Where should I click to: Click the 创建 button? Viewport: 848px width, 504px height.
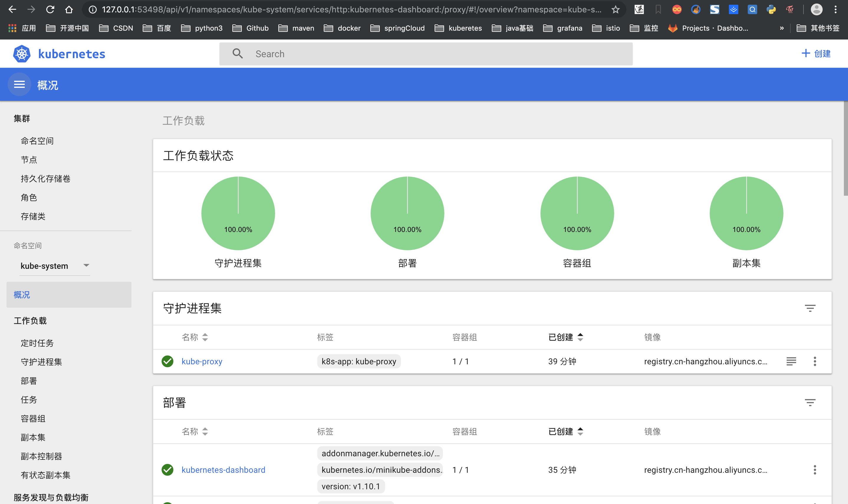[x=816, y=53]
